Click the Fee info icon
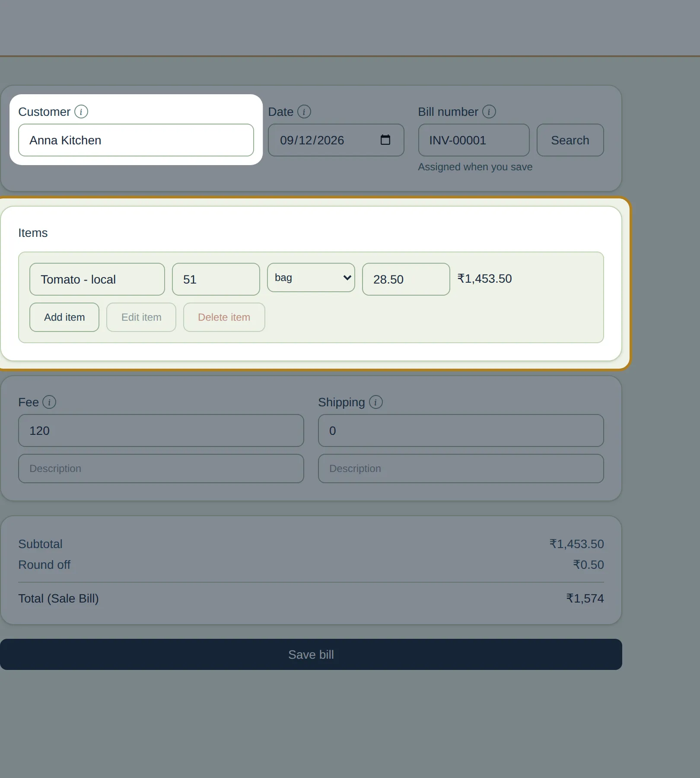 tap(49, 402)
